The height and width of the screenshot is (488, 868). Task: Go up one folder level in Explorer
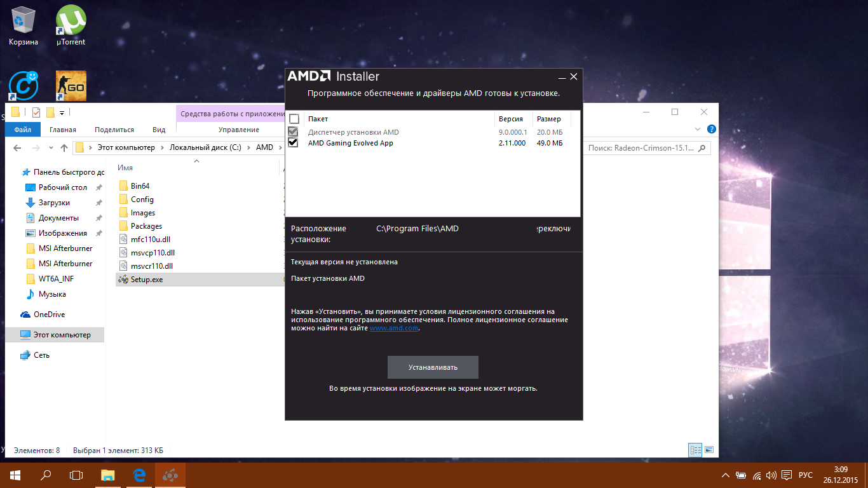(x=64, y=148)
